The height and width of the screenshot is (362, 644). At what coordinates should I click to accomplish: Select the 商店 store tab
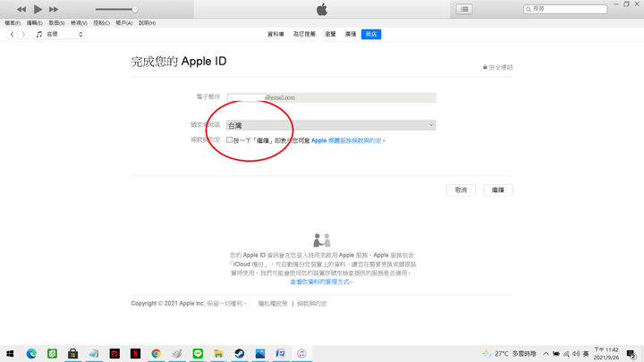tap(371, 35)
